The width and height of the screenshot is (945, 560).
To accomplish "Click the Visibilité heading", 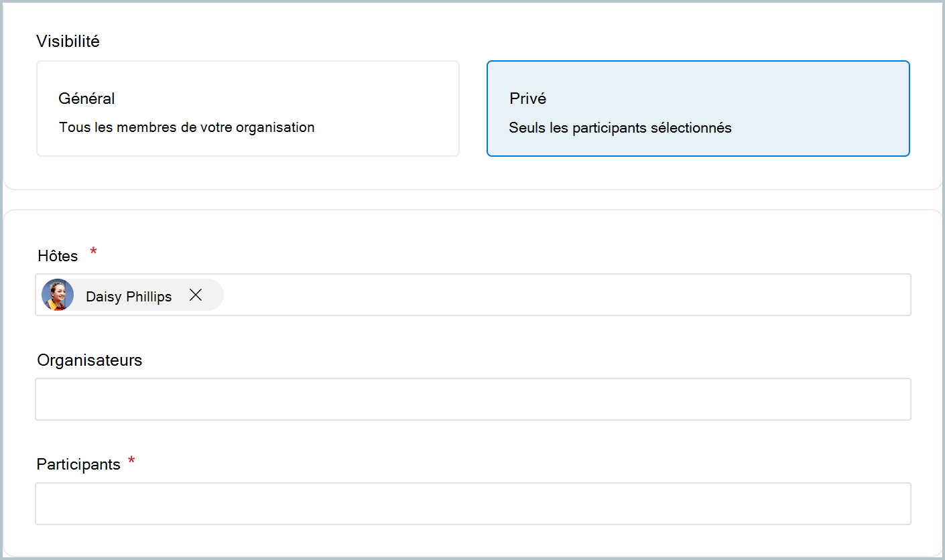I will 68,41.
